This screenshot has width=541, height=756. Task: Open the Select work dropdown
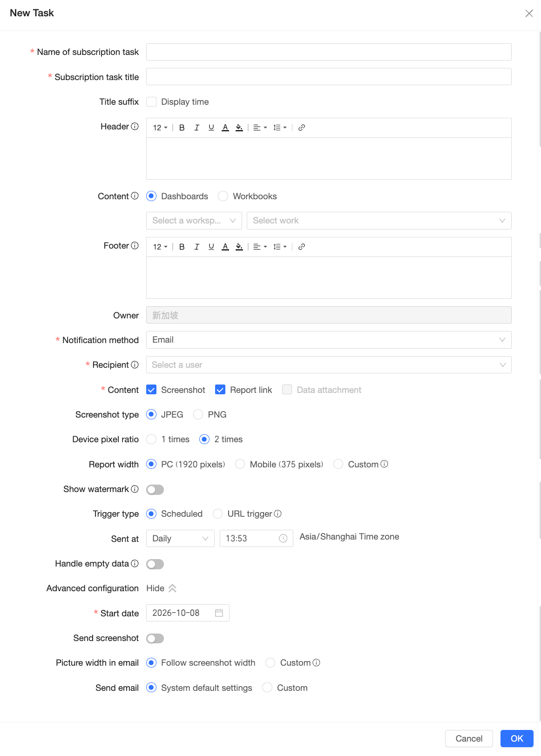click(x=379, y=221)
